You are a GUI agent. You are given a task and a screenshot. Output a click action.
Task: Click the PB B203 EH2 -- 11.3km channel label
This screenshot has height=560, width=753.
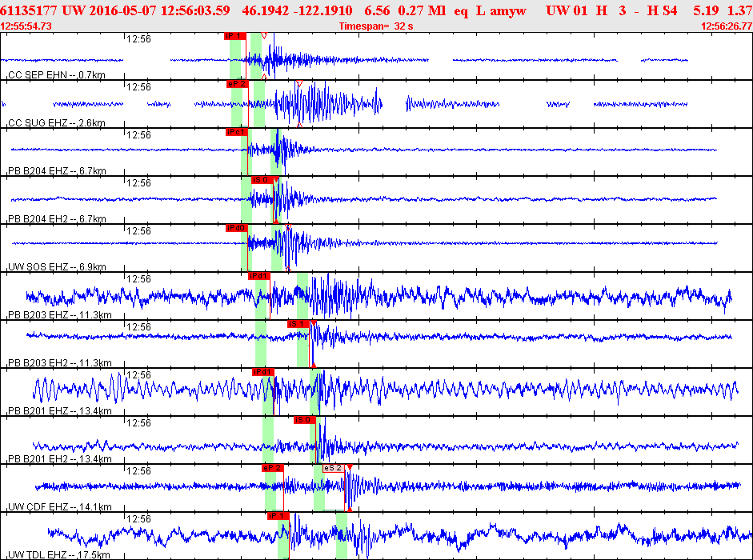59,363
